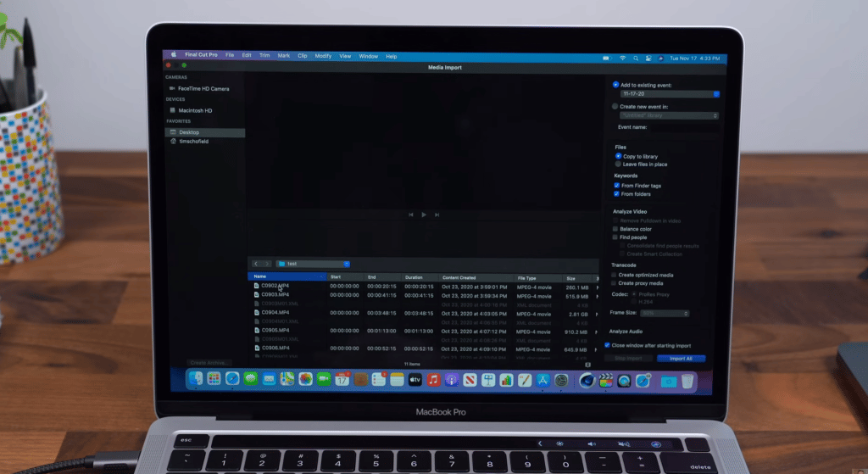Open Launchpad from the Dock
This screenshot has width=868, height=474.
point(214,379)
